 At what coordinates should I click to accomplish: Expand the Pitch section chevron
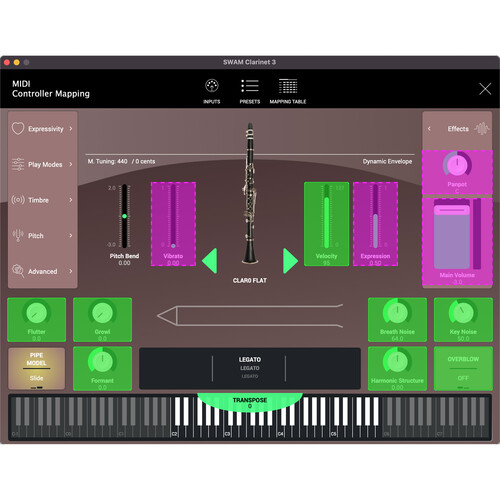71,235
